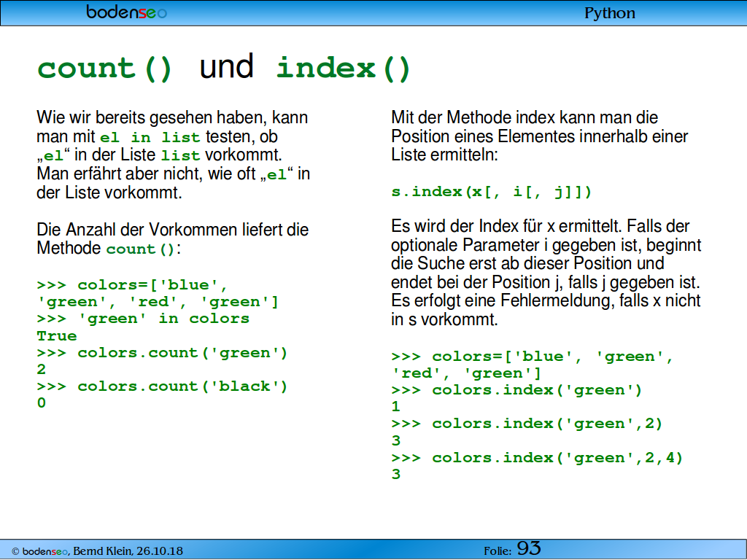Screen dimensions: 747x560
Task: Click the 'der Liste vorkommt.' line
Action: 109,192
